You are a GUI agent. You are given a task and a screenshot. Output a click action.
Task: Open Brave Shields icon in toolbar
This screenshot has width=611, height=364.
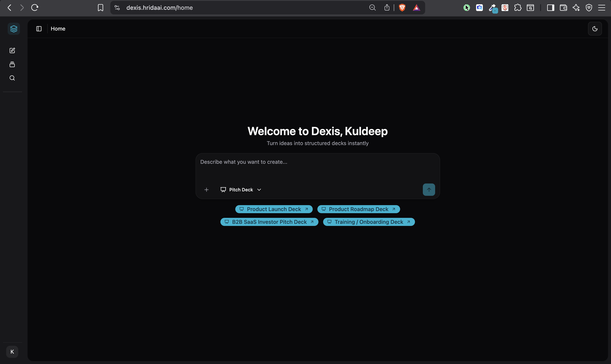click(x=402, y=7)
